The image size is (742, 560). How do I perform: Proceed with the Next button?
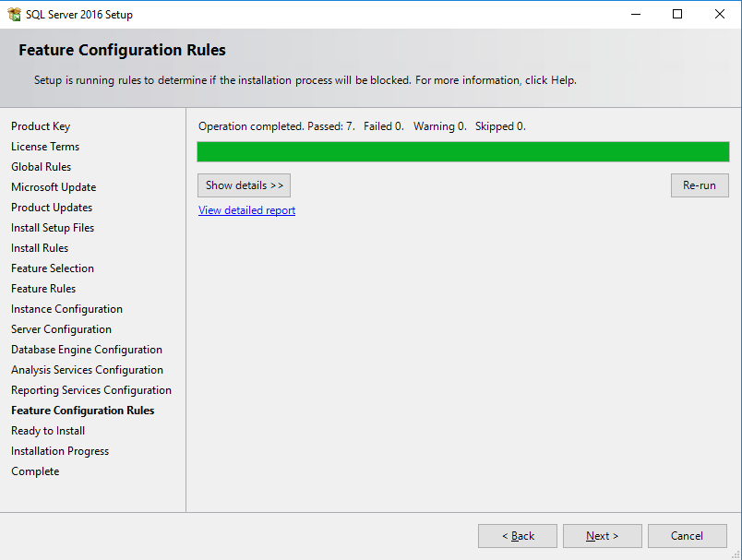click(x=603, y=536)
